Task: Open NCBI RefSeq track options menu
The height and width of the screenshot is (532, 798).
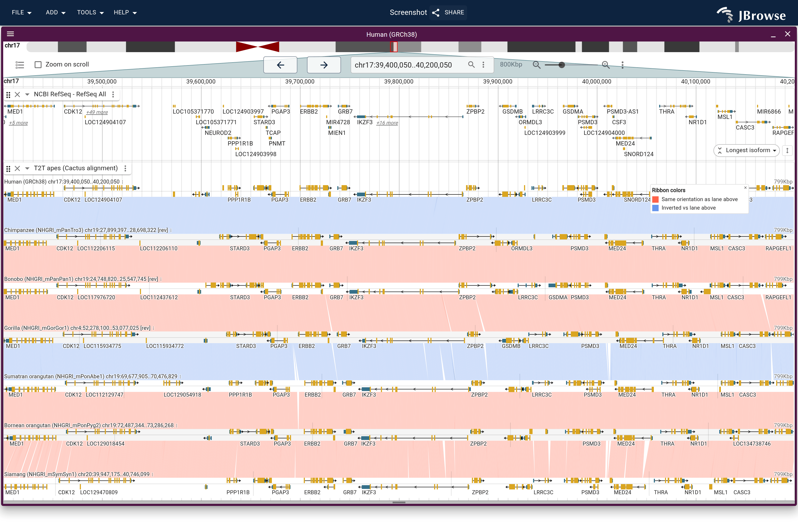Action: 113,94
